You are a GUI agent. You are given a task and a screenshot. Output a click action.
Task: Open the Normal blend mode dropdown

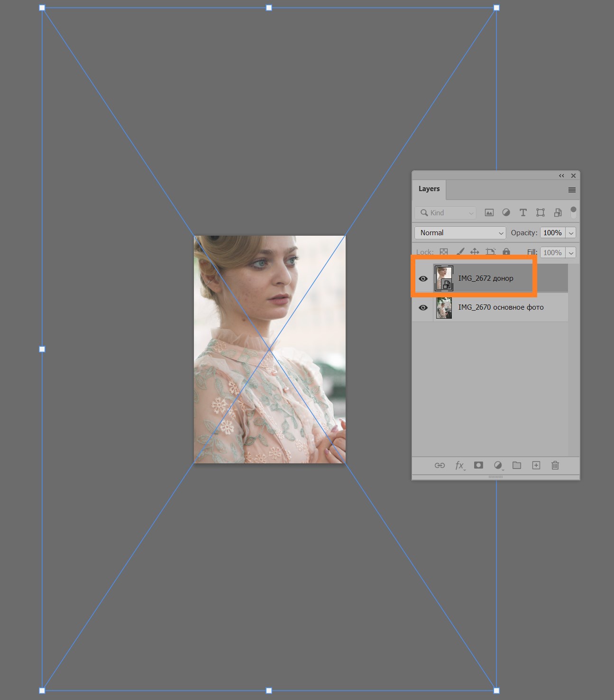(x=460, y=233)
